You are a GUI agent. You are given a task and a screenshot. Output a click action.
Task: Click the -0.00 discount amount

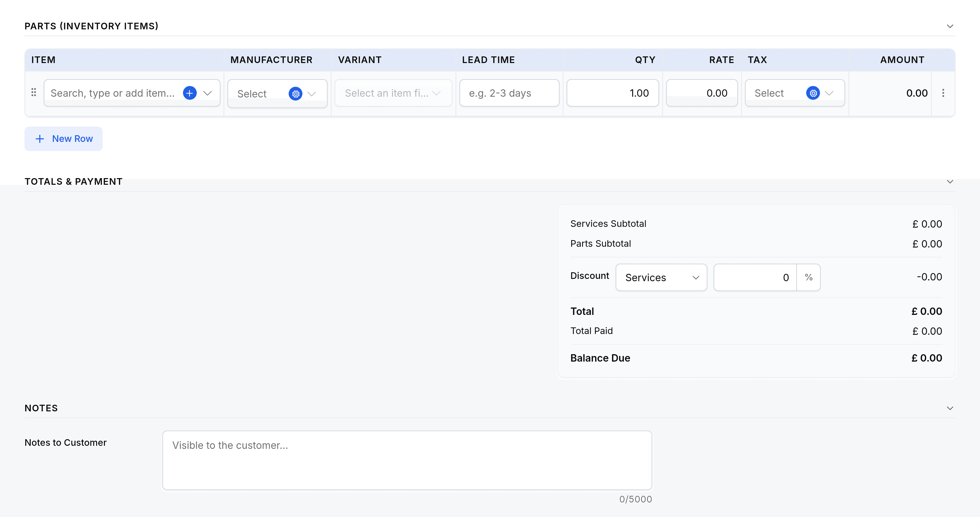pyautogui.click(x=929, y=277)
